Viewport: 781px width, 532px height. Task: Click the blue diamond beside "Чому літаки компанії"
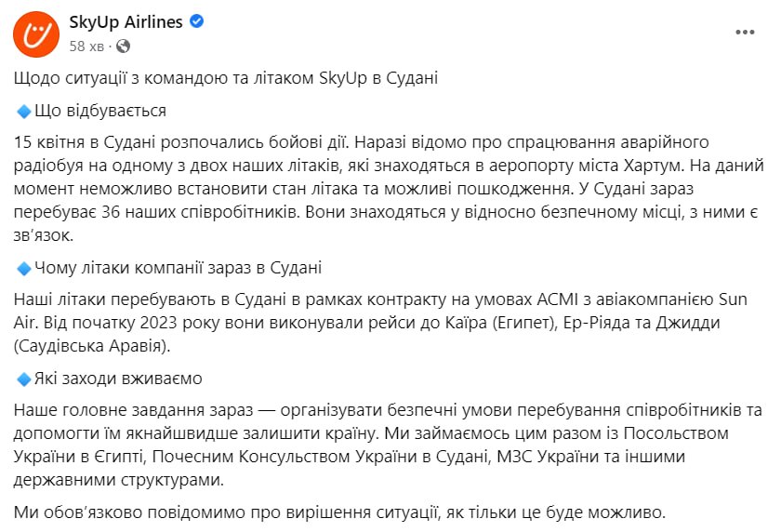24,269
